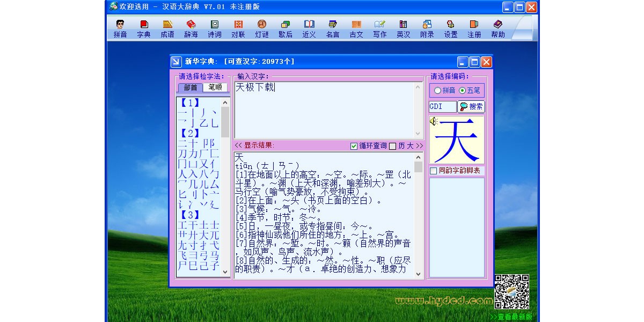Select radical 子 in the list
Viewport: 644px width, 322px height.
coord(214,266)
